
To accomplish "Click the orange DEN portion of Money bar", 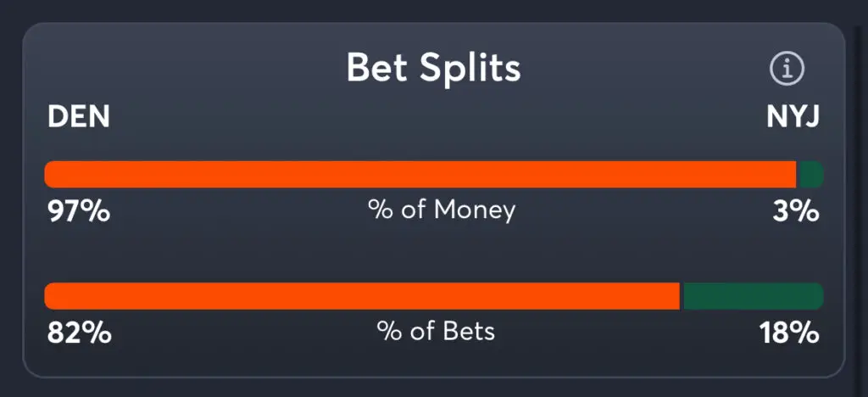I will (x=420, y=175).
